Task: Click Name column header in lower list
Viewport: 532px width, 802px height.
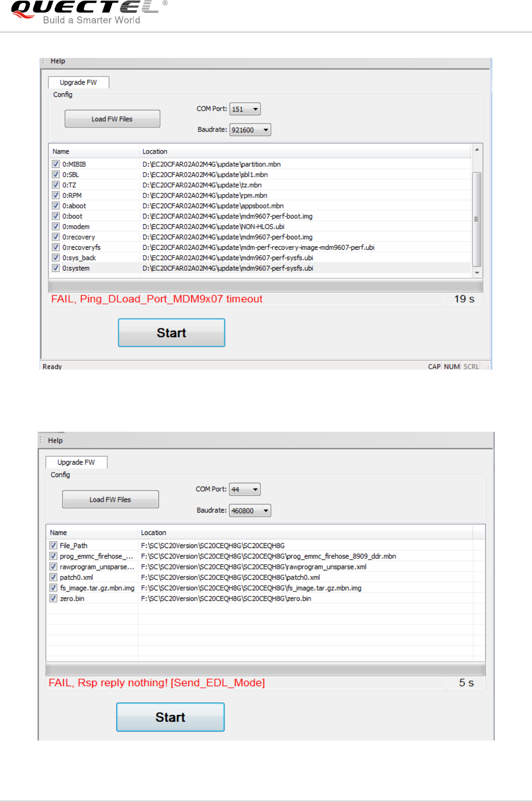Action: click(x=92, y=532)
